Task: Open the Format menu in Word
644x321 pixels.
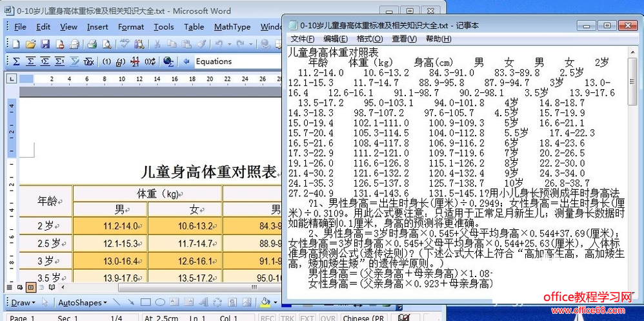Action: point(131,27)
